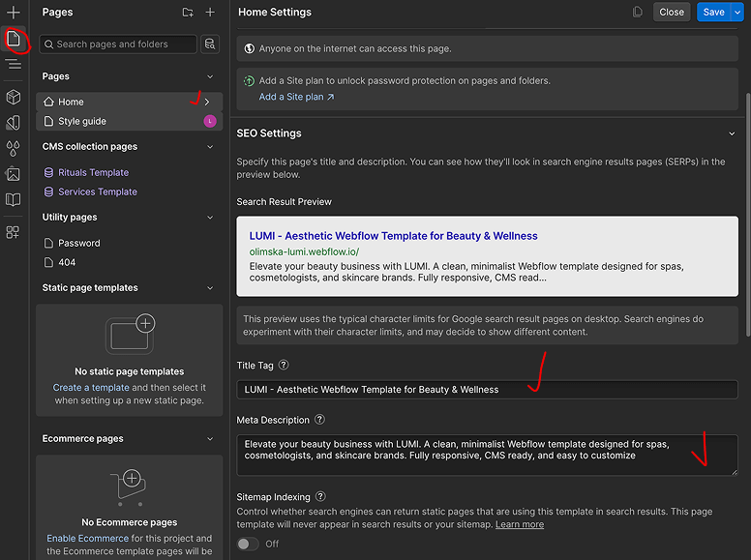Toggle Sitemap Indexing switch
The height and width of the screenshot is (560, 751).
247,544
